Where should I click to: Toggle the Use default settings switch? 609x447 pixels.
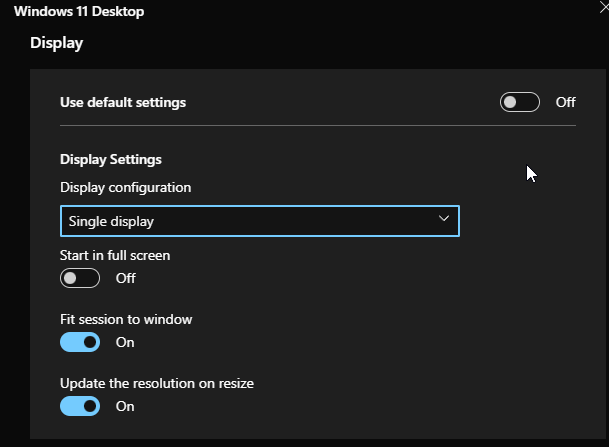pos(519,102)
